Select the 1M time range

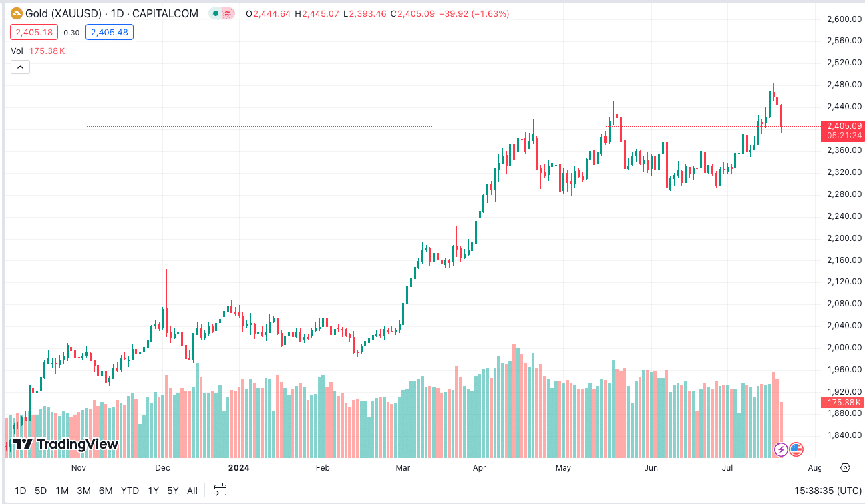click(62, 491)
